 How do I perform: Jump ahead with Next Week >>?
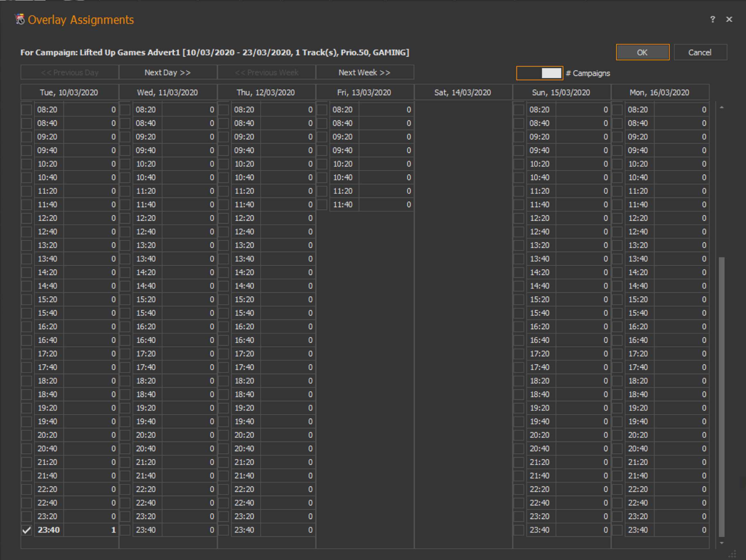click(x=365, y=73)
